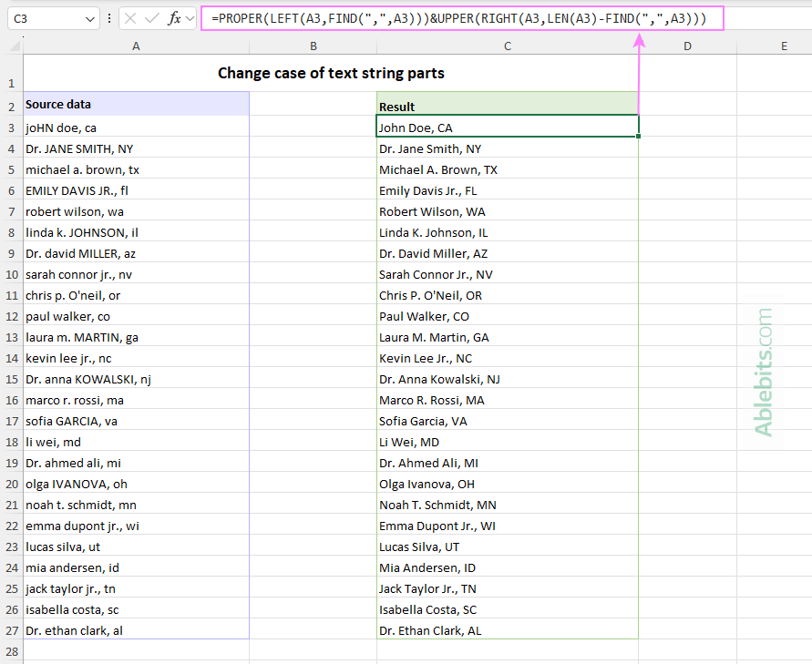Click the fill handle on cell C3
Screen dimensions: 812x664
click(638, 135)
